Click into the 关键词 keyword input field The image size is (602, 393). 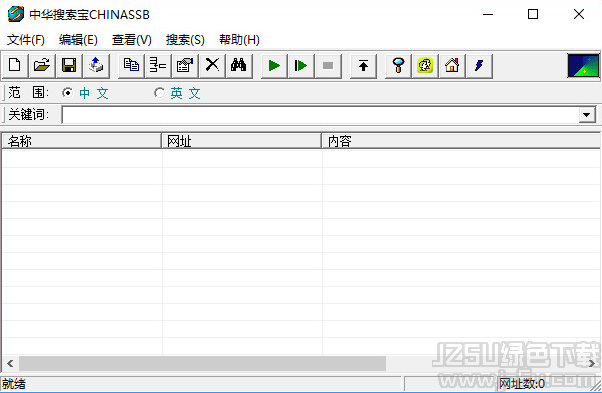click(x=320, y=115)
